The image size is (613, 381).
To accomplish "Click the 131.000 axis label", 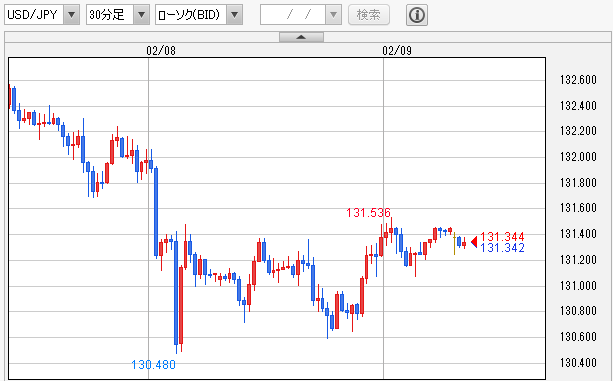I will (578, 285).
